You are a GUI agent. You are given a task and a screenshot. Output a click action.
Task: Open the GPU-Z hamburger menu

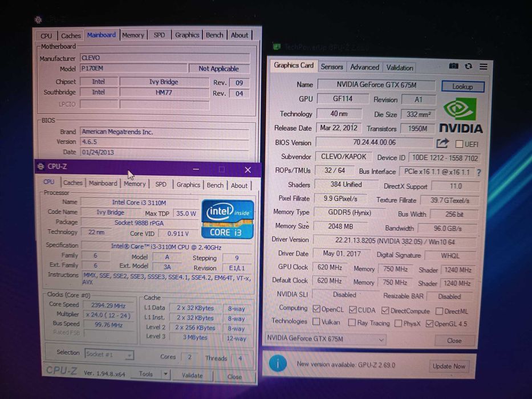[x=484, y=67]
